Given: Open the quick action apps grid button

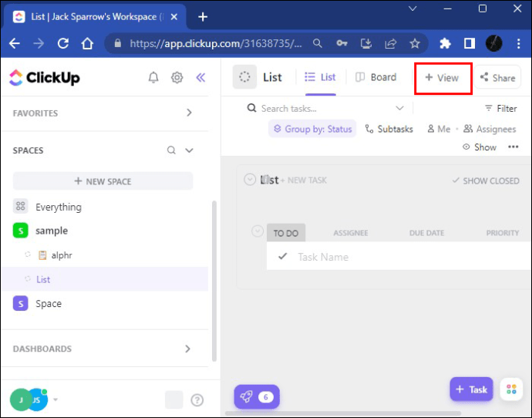Looking at the screenshot, I should pos(511,389).
